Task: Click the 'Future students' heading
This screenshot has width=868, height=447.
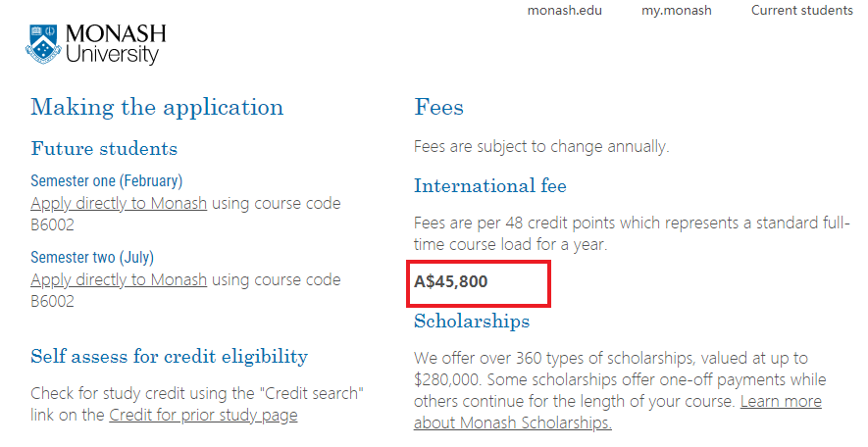Action: coord(104,149)
